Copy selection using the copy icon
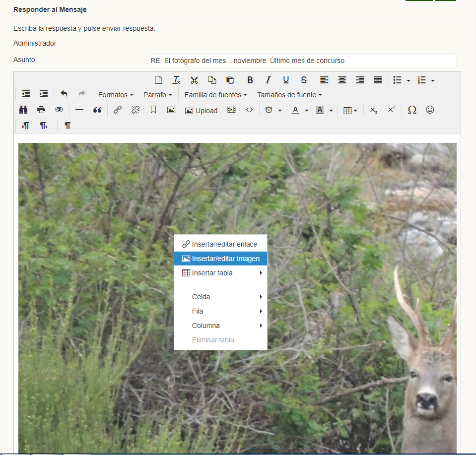Viewport: 476px width, 455px height. pyautogui.click(x=212, y=80)
